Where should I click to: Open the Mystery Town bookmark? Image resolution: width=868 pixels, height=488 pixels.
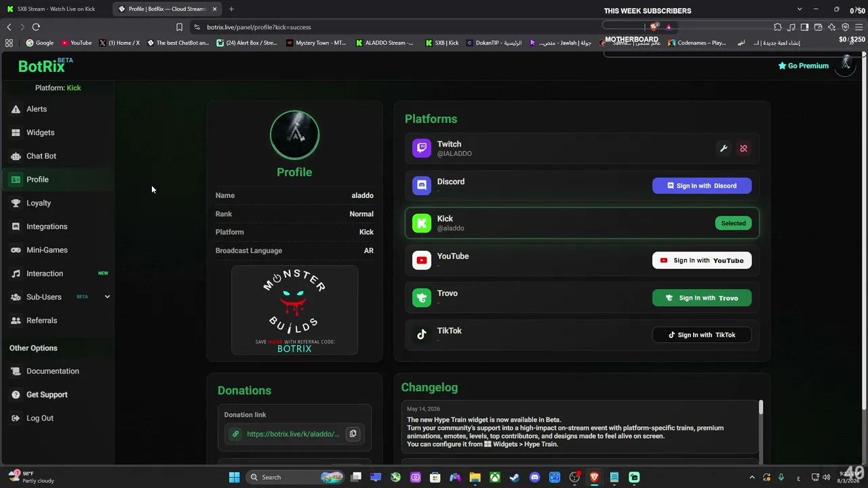tap(316, 43)
